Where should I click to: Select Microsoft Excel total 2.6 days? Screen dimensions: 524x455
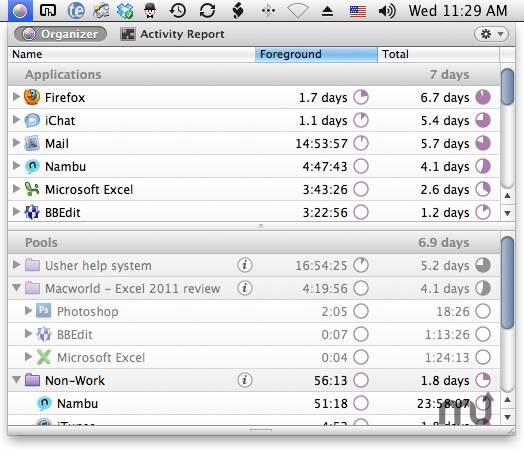tap(445, 189)
